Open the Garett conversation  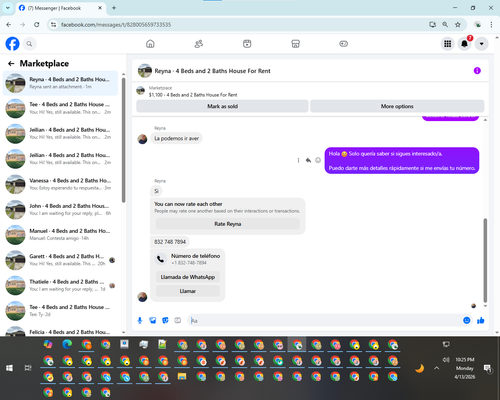click(60, 260)
